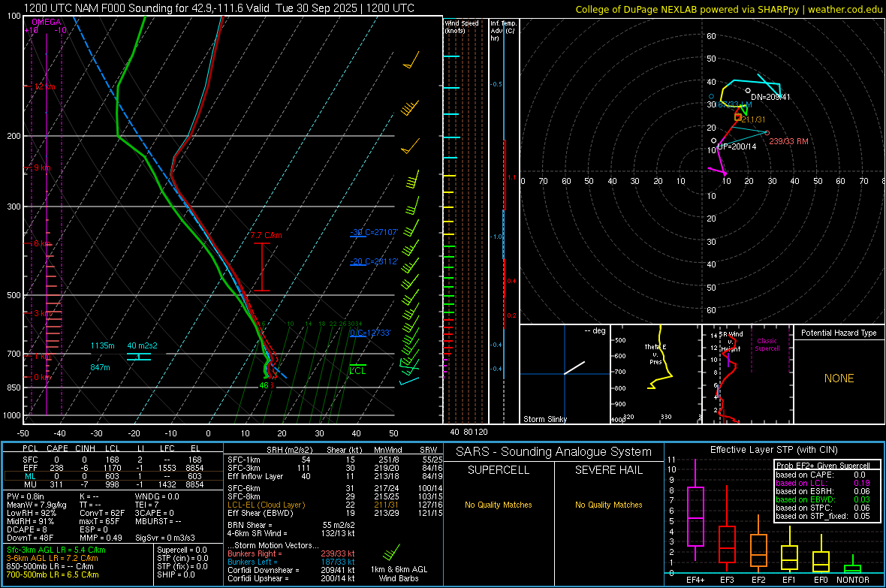Image resolution: width=886 pixels, height=588 pixels.
Task: Click the UP=200/14 hodograph label
Action: tap(737, 146)
